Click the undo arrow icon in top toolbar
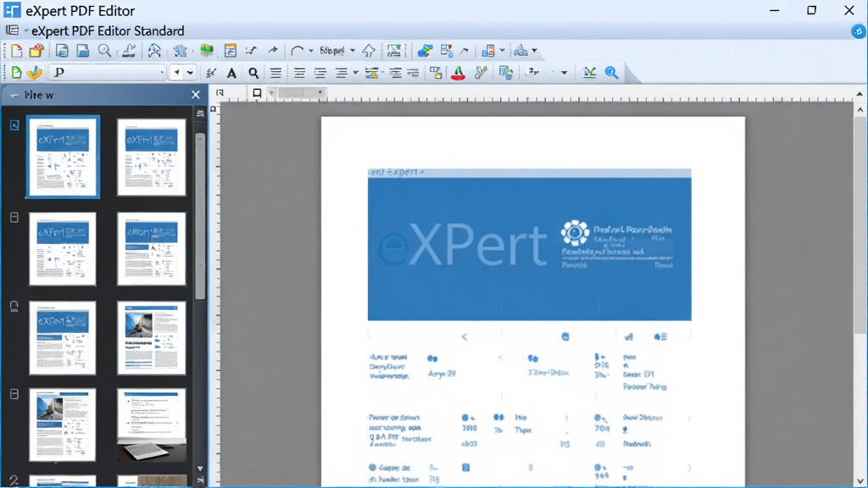This screenshot has height=488, width=868. tap(251, 51)
